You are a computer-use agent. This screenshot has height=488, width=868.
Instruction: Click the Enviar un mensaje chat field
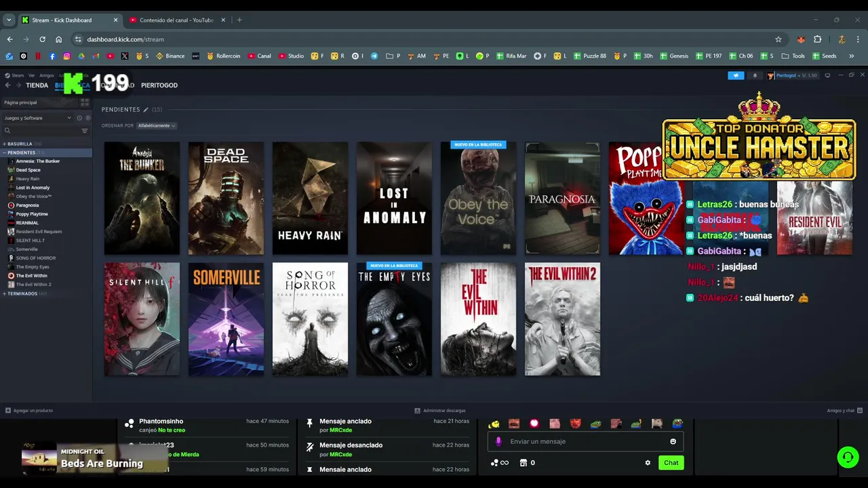(585, 441)
